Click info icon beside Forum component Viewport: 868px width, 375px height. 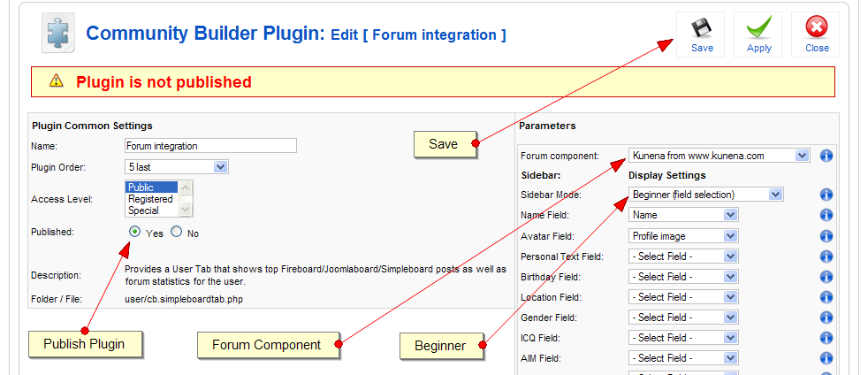click(826, 156)
